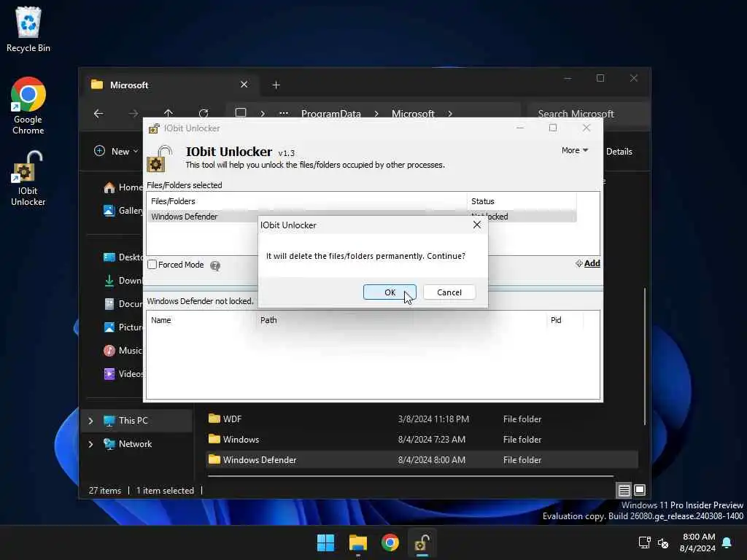Viewport: 747px width, 560px height.
Task: Open Desktop in Explorer sidebar
Action: [x=123, y=257]
